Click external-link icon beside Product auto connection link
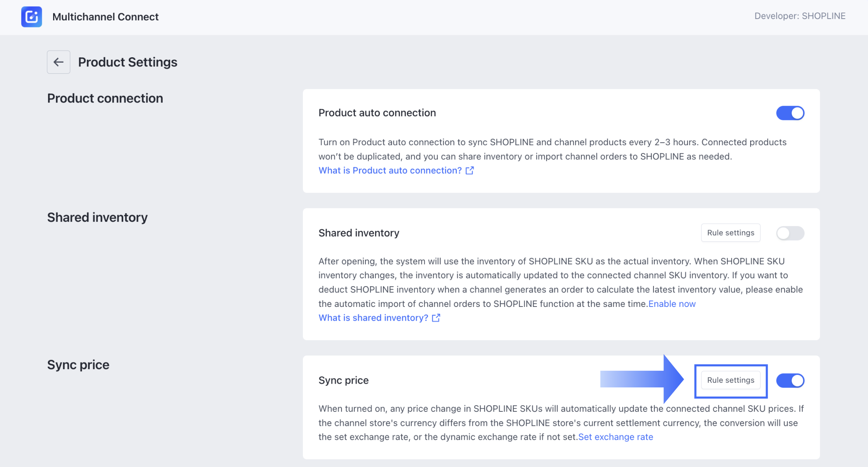Image resolution: width=868 pixels, height=467 pixels. point(470,170)
